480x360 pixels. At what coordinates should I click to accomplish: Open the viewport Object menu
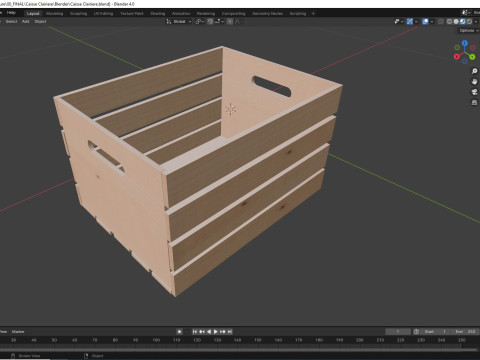pyautogui.click(x=40, y=21)
